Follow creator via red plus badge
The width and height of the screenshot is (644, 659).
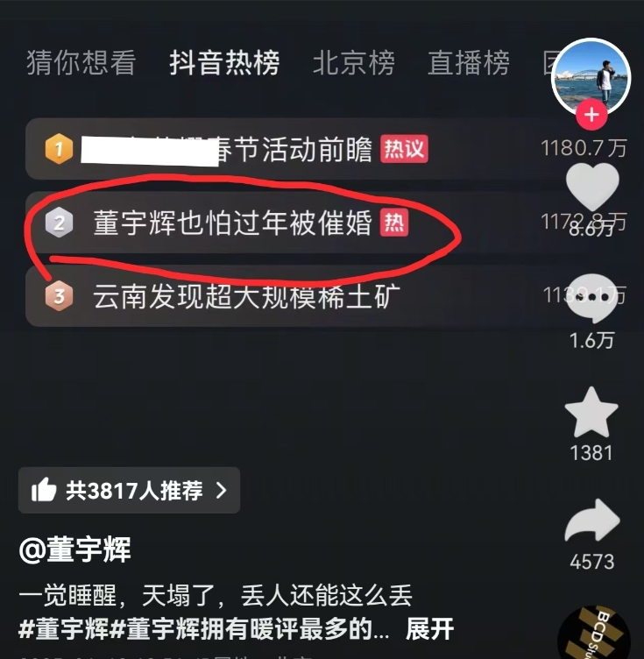click(591, 115)
